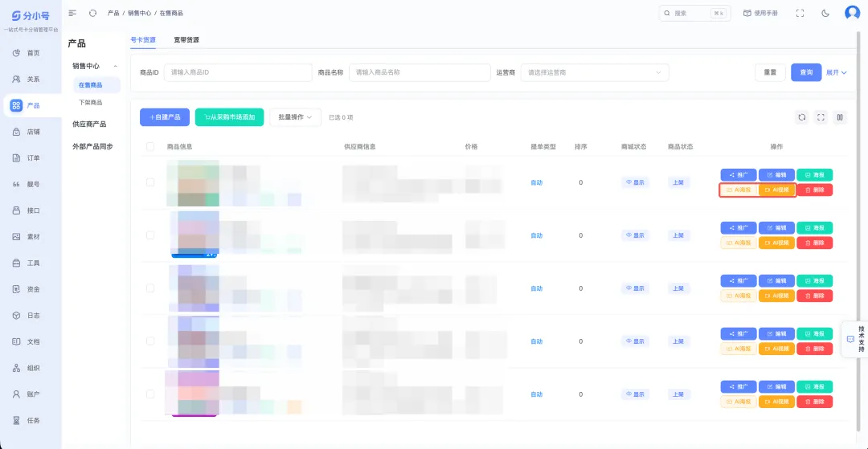Tick the checkbox of the third product row

150,288
